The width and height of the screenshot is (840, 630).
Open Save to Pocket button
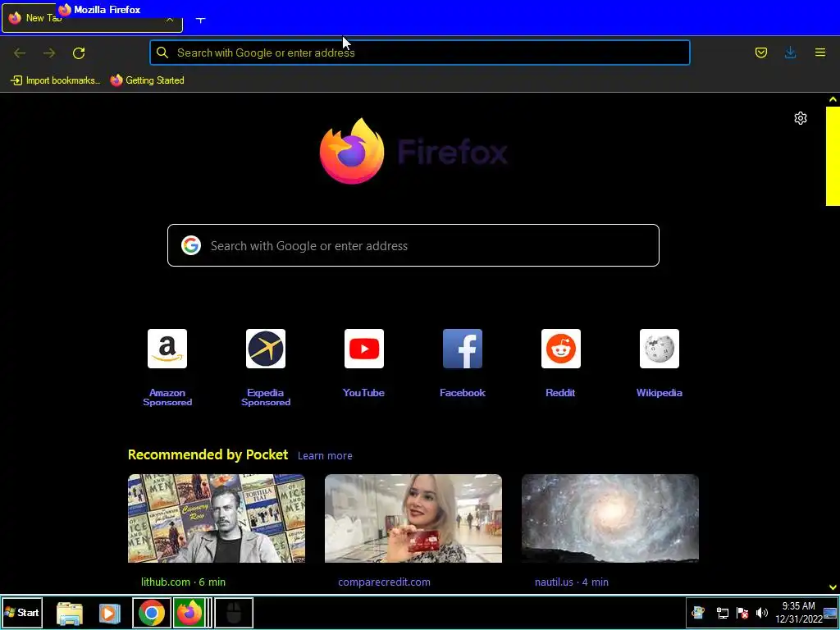click(760, 52)
